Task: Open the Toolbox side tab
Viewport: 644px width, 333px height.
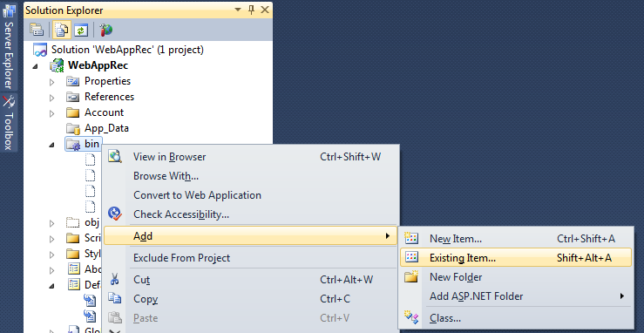Action: [x=8, y=123]
